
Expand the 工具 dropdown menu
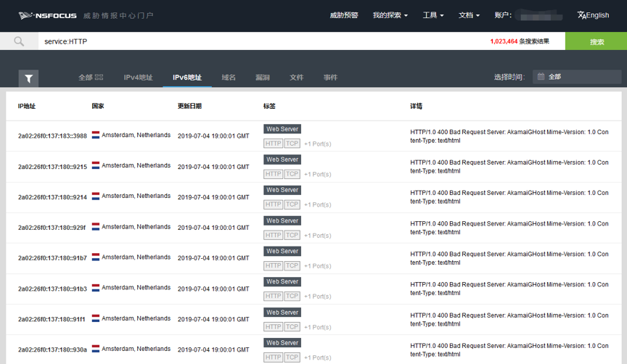click(433, 15)
